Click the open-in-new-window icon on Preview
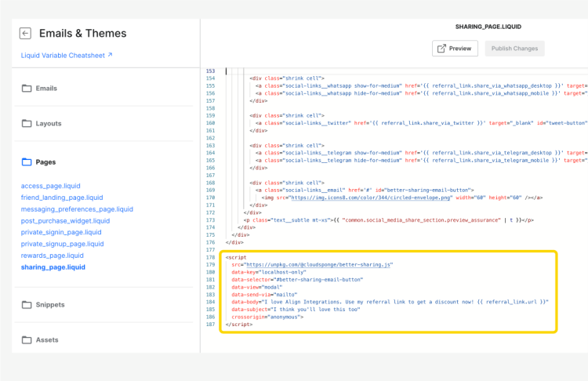 (441, 49)
